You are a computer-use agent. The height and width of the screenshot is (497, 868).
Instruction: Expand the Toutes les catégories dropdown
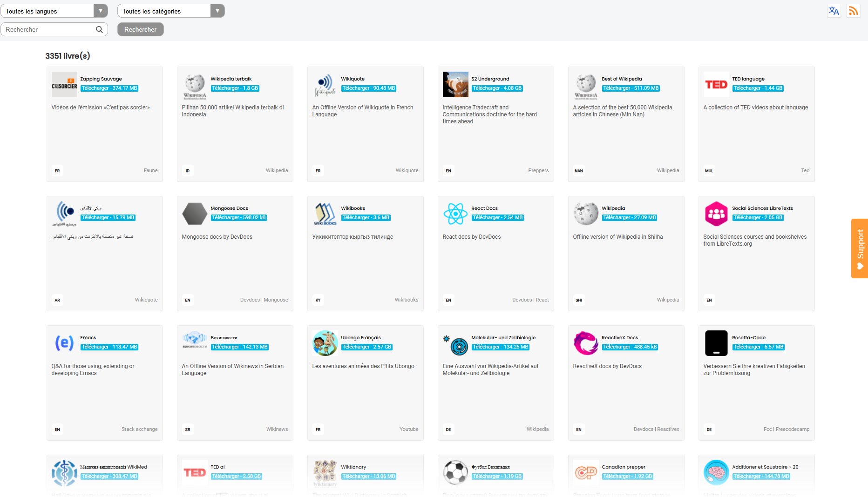click(171, 11)
